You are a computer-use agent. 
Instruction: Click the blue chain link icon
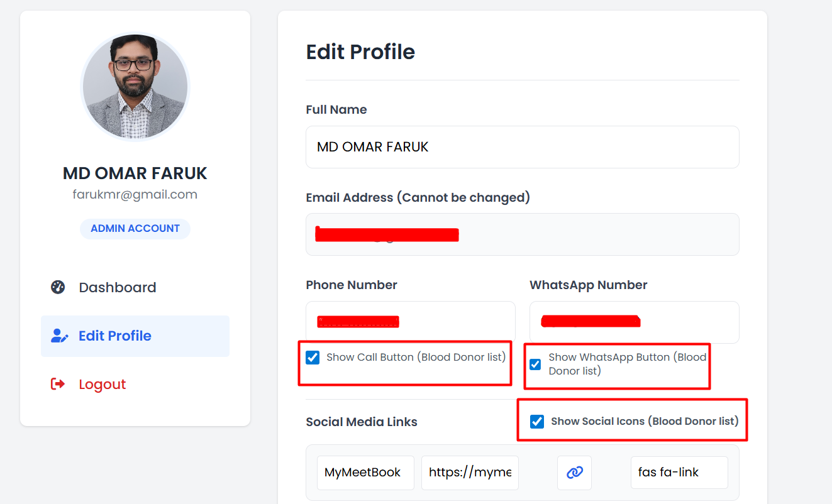click(574, 473)
